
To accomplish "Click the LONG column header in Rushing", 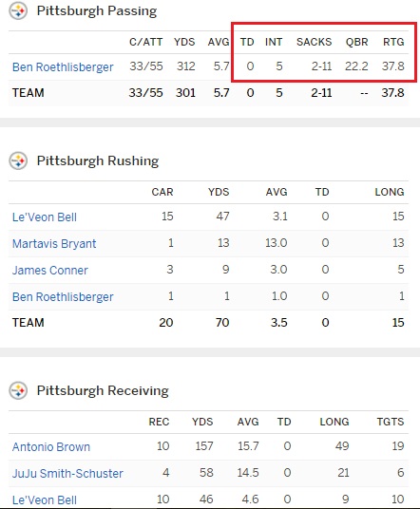I will click(x=390, y=192).
